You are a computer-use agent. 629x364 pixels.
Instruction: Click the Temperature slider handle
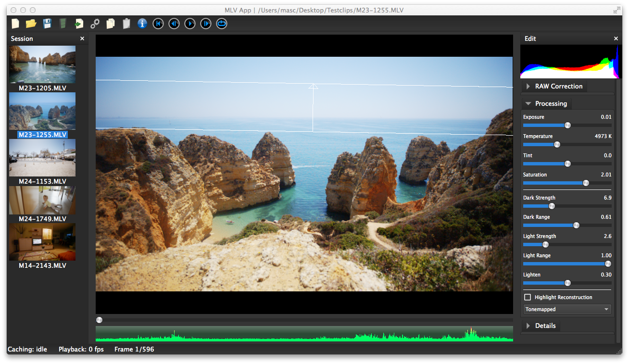(x=557, y=144)
